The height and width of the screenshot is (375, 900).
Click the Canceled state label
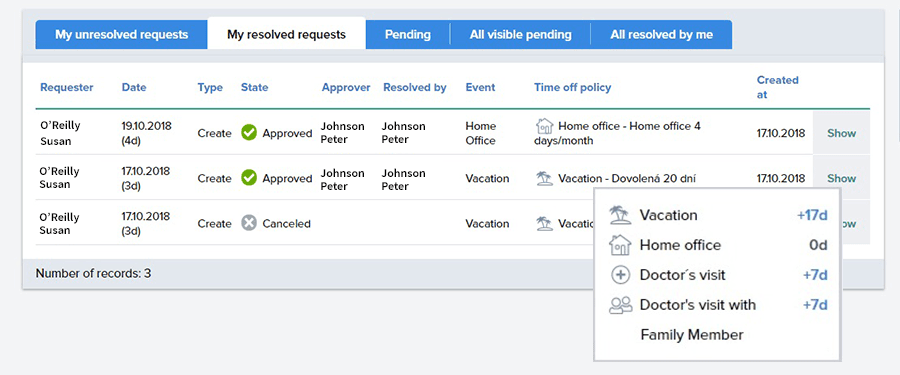pyautogui.click(x=286, y=223)
